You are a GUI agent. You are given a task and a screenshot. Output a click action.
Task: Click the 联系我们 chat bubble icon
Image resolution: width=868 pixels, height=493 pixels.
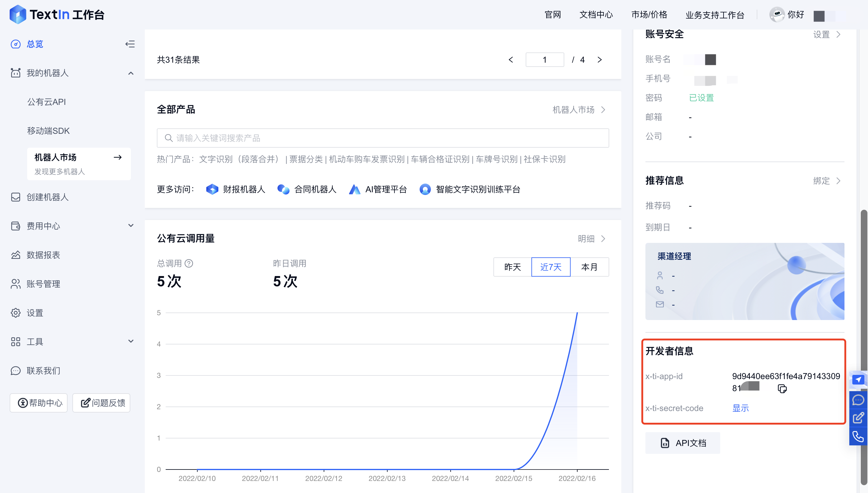pos(16,371)
